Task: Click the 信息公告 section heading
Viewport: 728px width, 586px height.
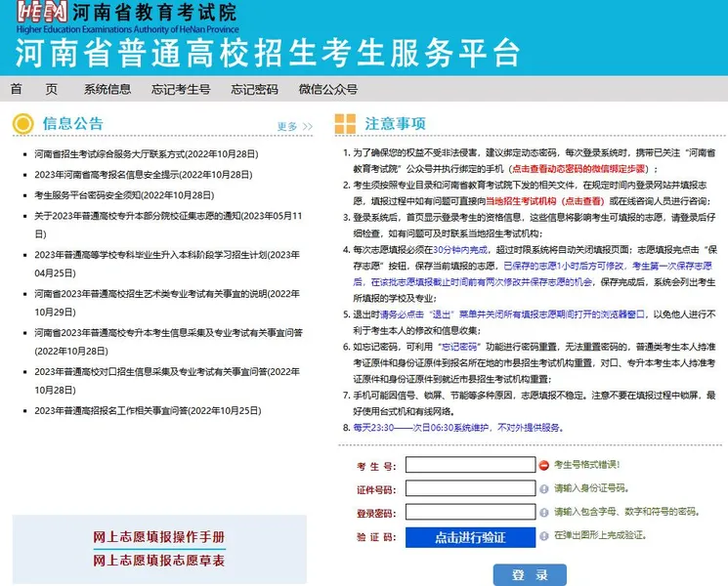Action: click(73, 123)
